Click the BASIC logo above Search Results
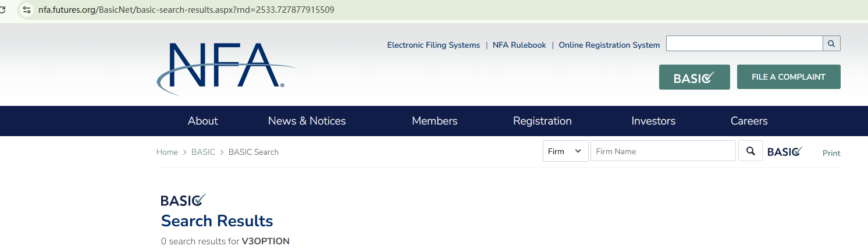 (183, 200)
